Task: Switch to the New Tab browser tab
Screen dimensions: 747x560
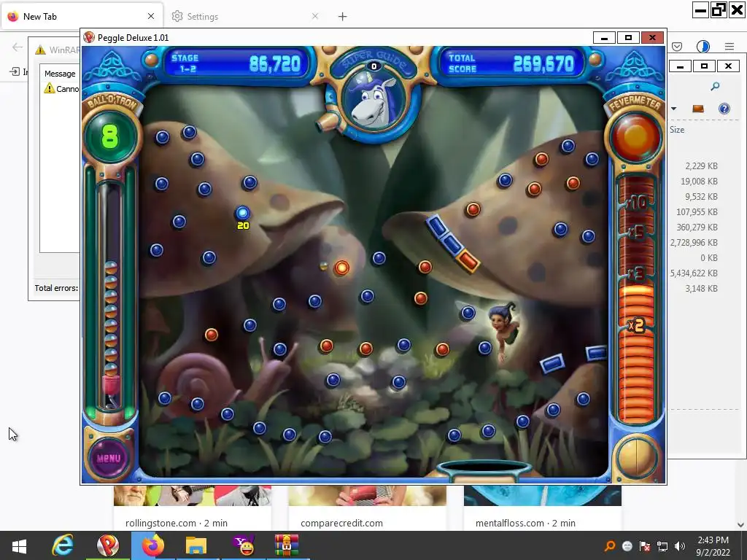Action: 82,16
